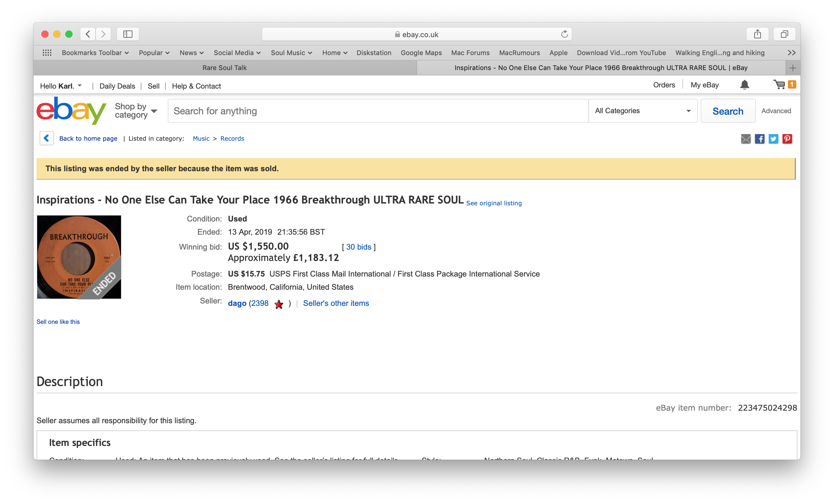Show all tabs overview button

click(784, 34)
